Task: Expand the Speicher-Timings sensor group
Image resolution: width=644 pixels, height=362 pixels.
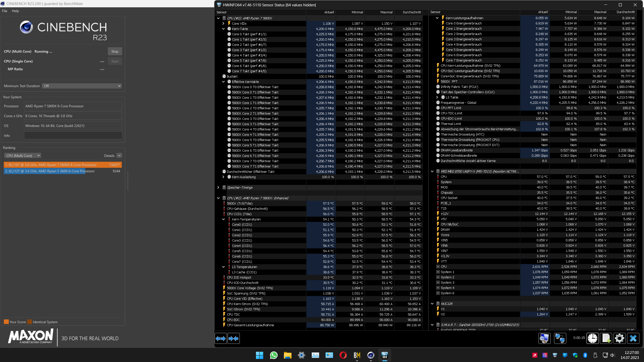Action: (218, 187)
